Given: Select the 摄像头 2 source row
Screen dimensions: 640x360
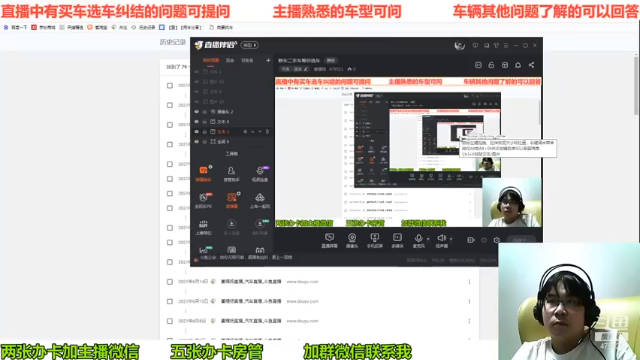Looking at the screenshot, I should tap(232, 111).
